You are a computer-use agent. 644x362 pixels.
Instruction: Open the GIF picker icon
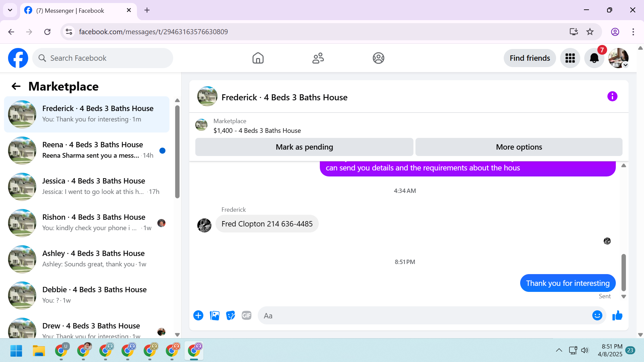point(247,315)
